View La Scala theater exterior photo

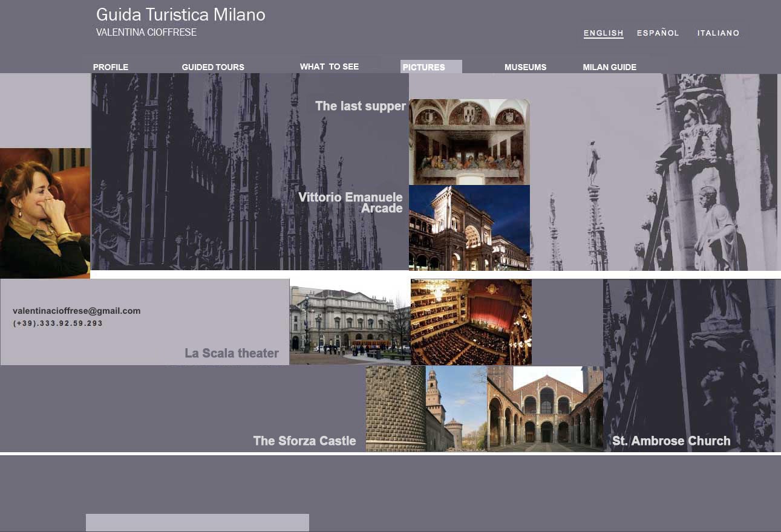pos(350,322)
